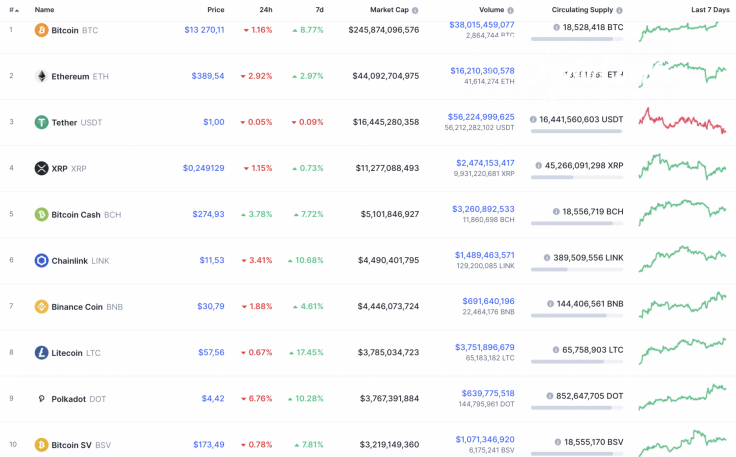Click the Volume header info icon

pos(510,10)
